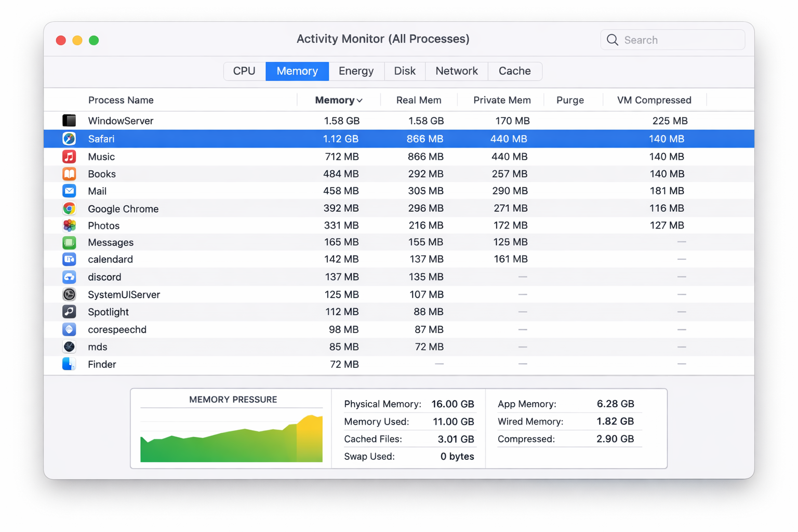
Task: Click the discord process icon
Action: (x=69, y=277)
